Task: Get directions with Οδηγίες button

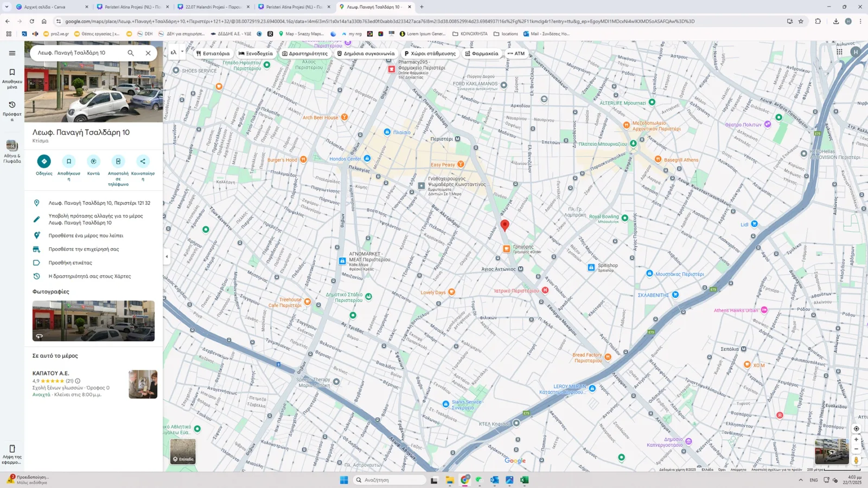Action: (x=44, y=165)
